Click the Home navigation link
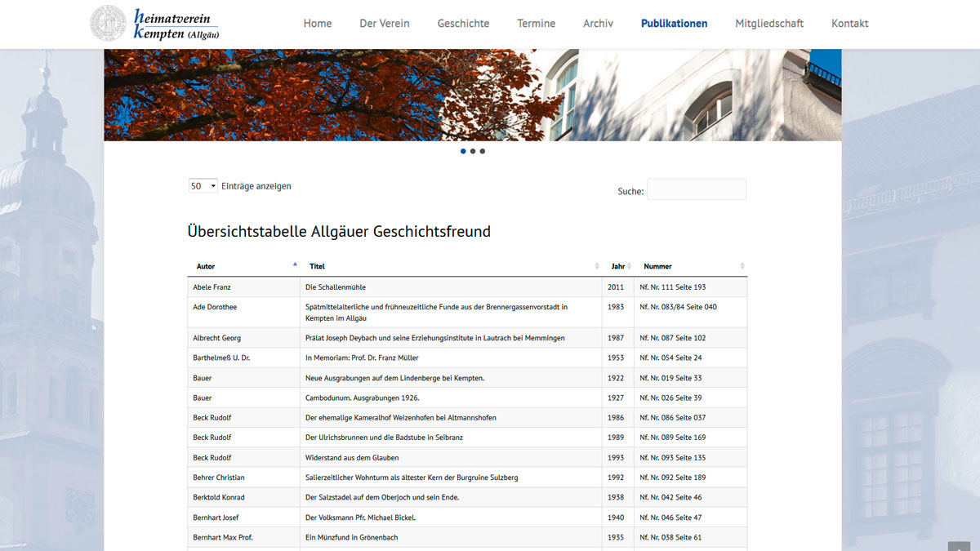The width and height of the screenshot is (980, 551). click(x=318, y=24)
